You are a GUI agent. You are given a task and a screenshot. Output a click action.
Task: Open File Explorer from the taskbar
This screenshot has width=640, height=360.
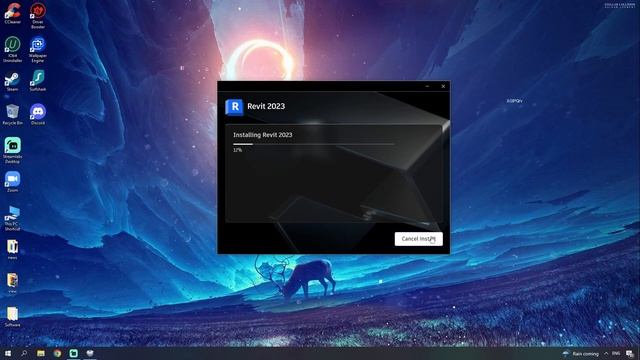(41, 353)
